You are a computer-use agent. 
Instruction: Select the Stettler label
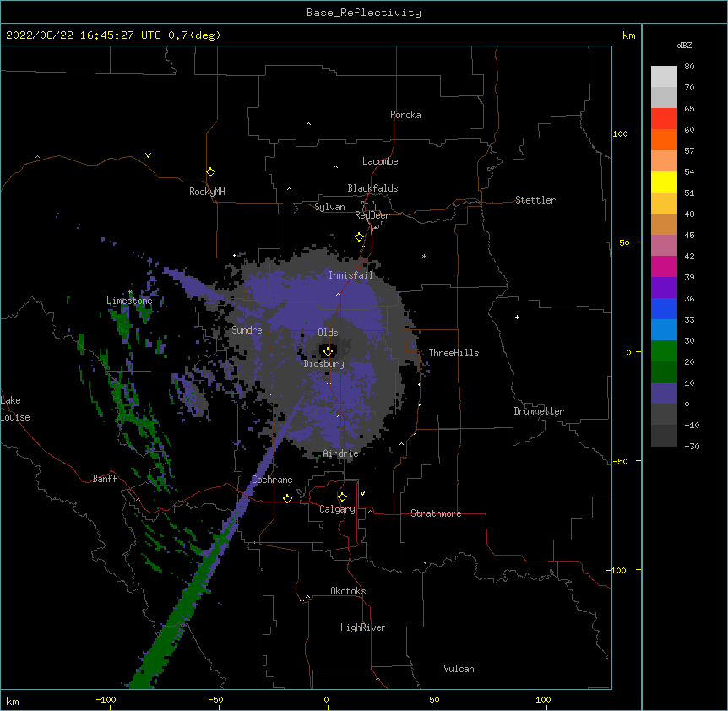535,200
